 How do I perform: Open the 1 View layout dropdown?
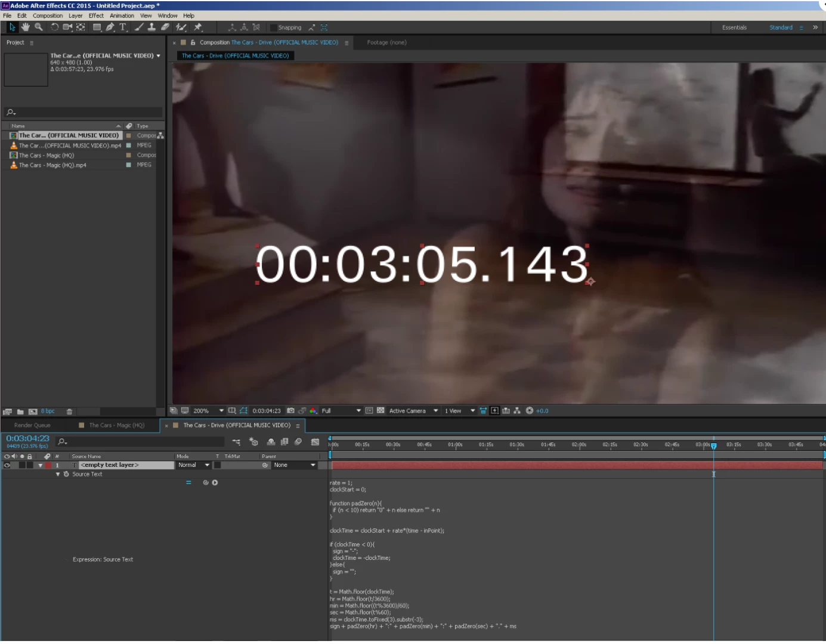(x=459, y=411)
